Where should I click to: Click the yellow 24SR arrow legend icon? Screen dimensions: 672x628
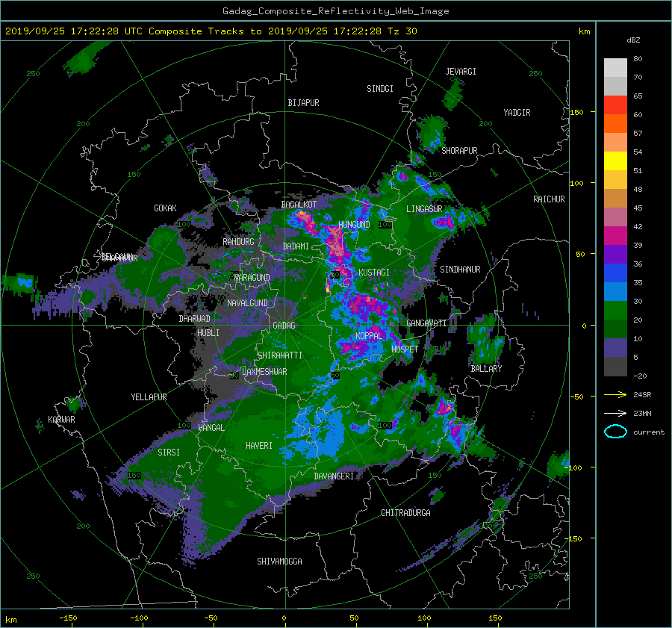coord(615,394)
